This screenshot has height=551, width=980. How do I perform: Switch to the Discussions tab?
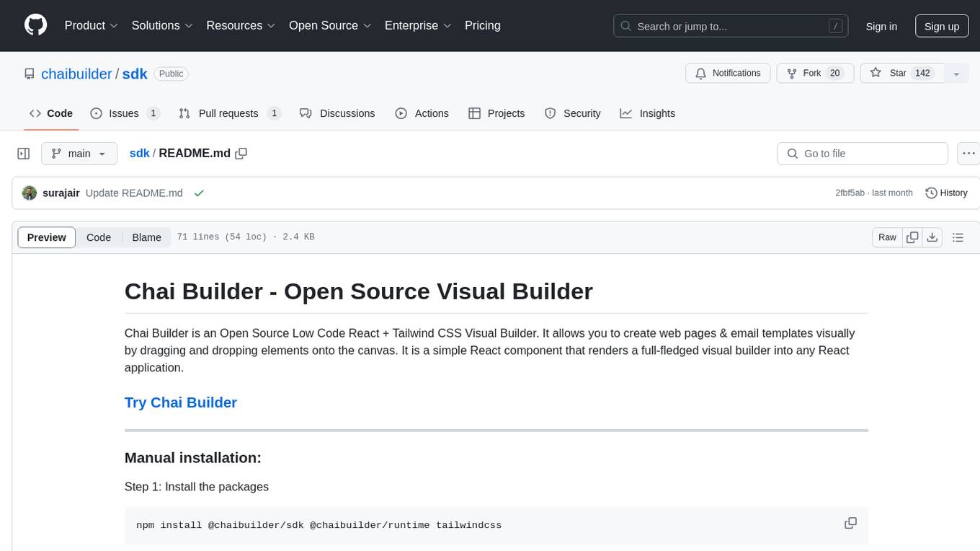point(337,113)
